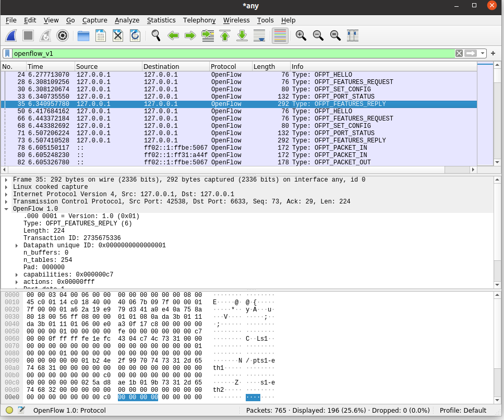504x420 pixels.
Task: Go to specified packet icon
Action: [208, 35]
